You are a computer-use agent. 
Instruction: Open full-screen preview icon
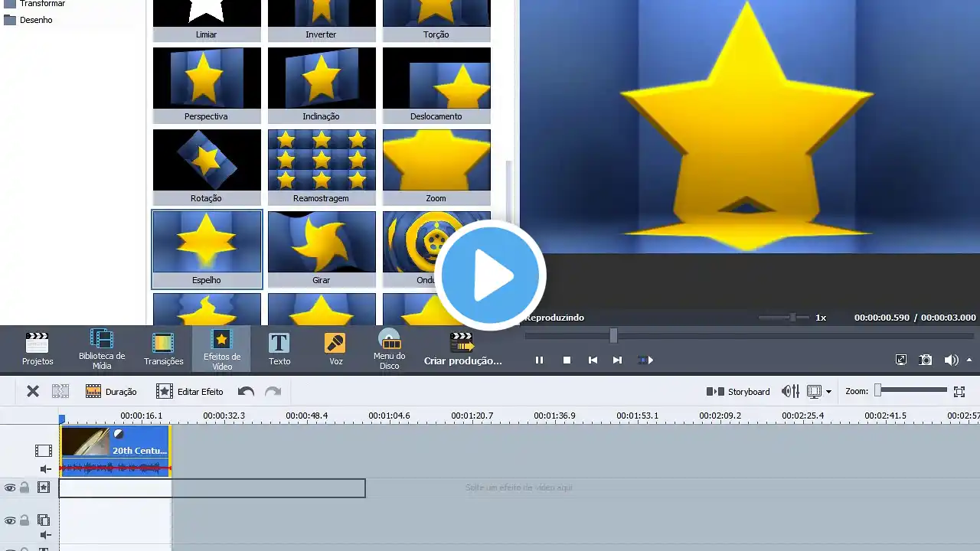901,360
